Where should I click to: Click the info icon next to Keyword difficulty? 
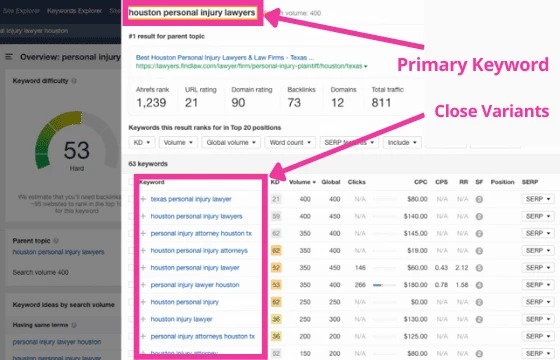[74, 81]
